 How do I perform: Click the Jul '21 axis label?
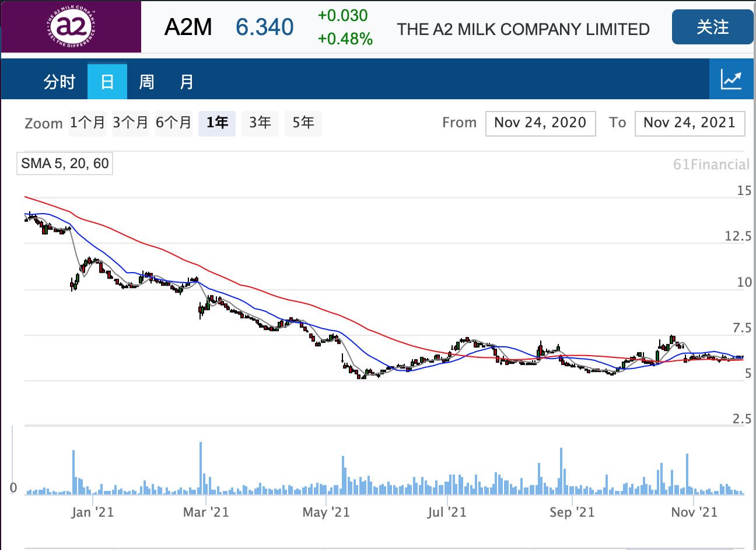[447, 513]
